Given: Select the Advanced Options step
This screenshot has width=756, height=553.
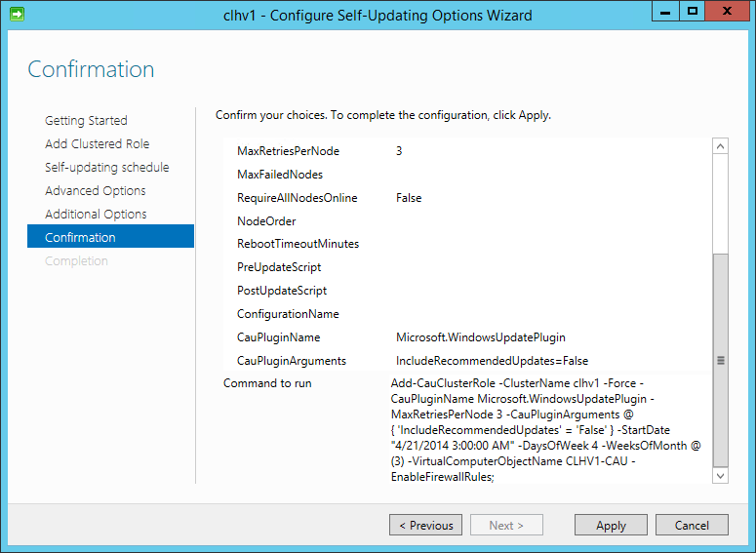Looking at the screenshot, I should point(95,190).
